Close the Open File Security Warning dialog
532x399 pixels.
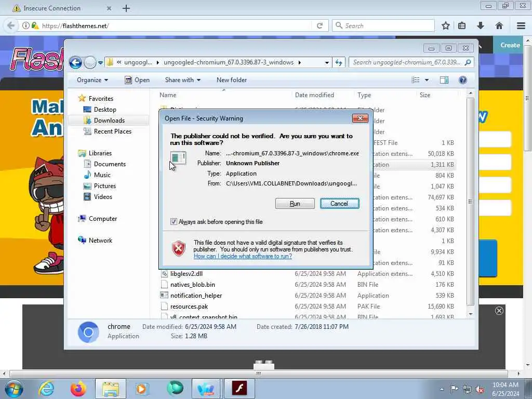tap(360, 118)
